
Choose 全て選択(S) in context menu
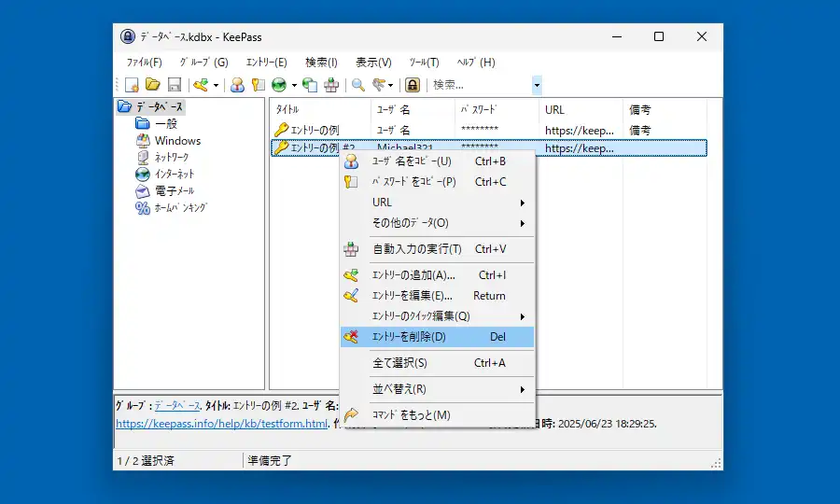[x=437, y=363]
